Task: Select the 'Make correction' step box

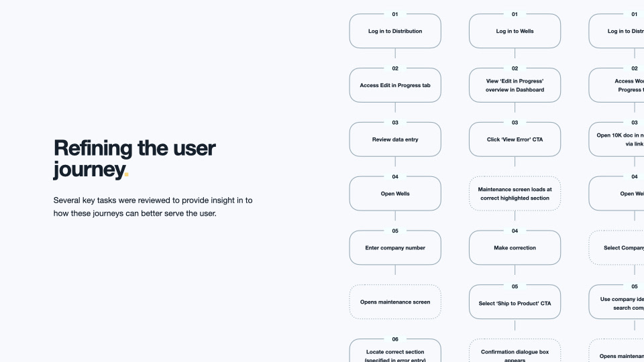Action: [x=515, y=248]
